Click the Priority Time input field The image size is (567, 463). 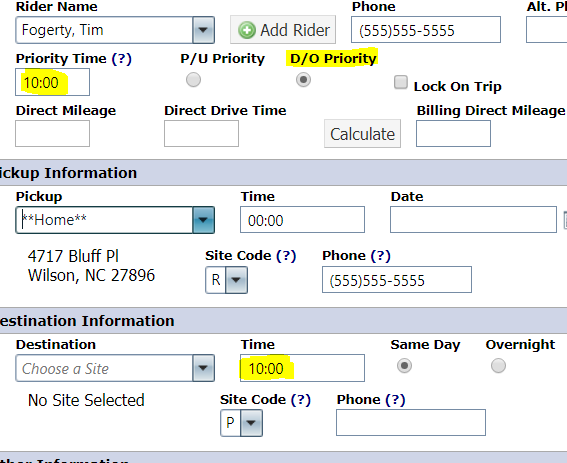(x=52, y=82)
